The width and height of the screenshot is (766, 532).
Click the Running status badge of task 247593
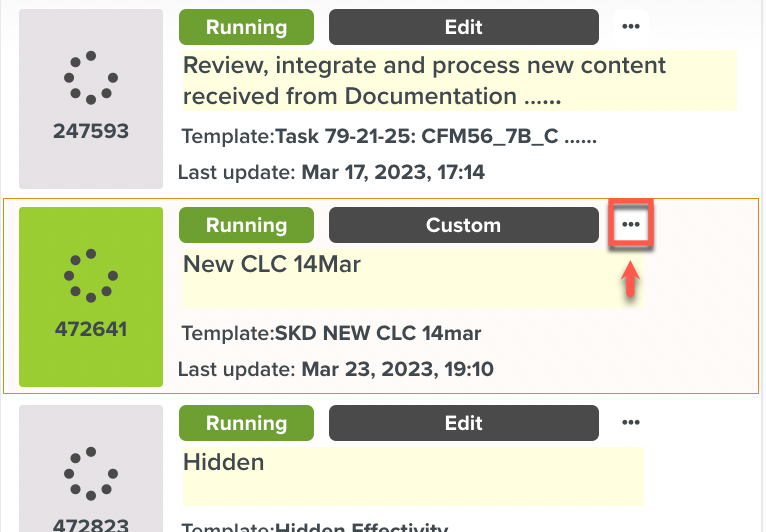(246, 27)
